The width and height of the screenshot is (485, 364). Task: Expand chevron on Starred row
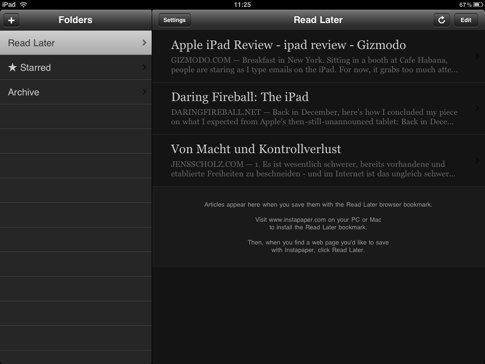pyautogui.click(x=144, y=67)
